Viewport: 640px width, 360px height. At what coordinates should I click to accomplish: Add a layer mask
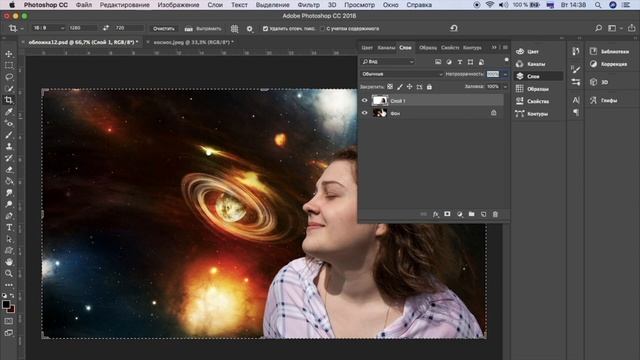(447, 214)
